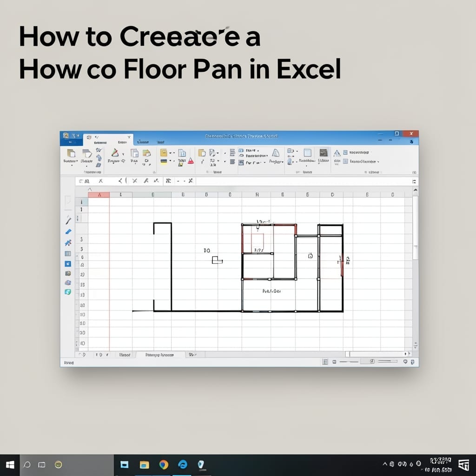Click the yellow folder icon right of stacked pages

146,152
